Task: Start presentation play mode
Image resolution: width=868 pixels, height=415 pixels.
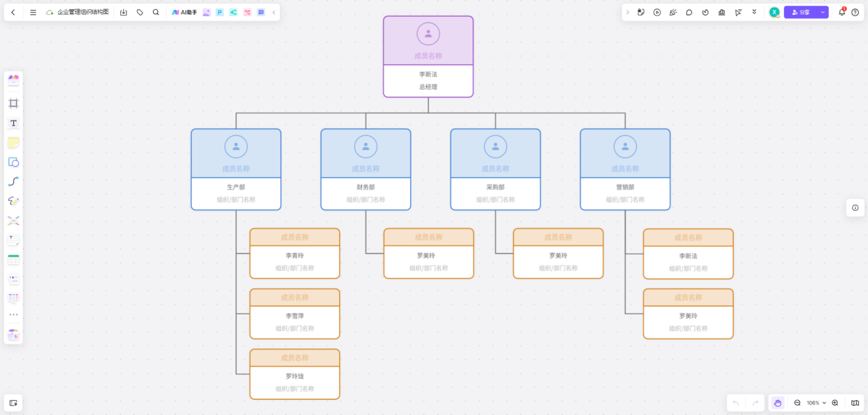Action: (x=657, y=13)
